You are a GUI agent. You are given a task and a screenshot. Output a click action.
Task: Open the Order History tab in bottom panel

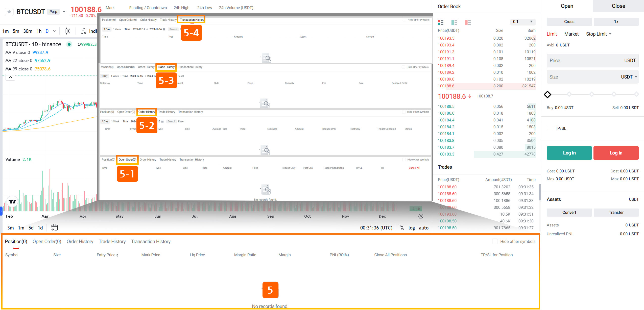[x=80, y=241]
